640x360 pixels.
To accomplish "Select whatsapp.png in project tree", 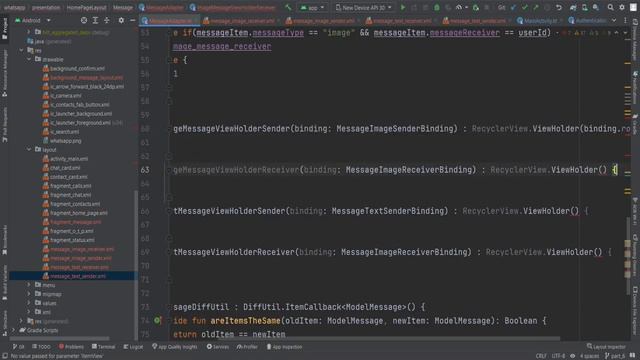I will coord(65,141).
